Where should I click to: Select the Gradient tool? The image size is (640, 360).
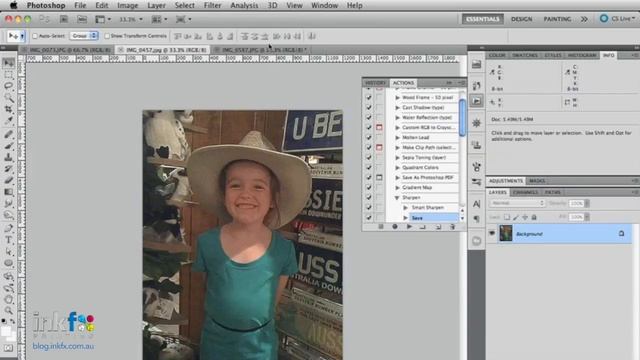tap(9, 192)
